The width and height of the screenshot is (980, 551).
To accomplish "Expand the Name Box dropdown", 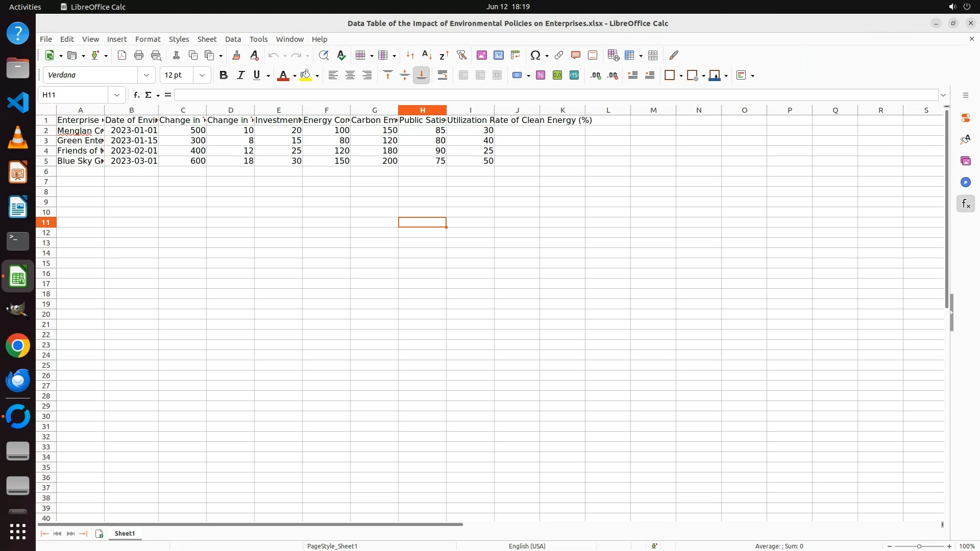I will (117, 95).
